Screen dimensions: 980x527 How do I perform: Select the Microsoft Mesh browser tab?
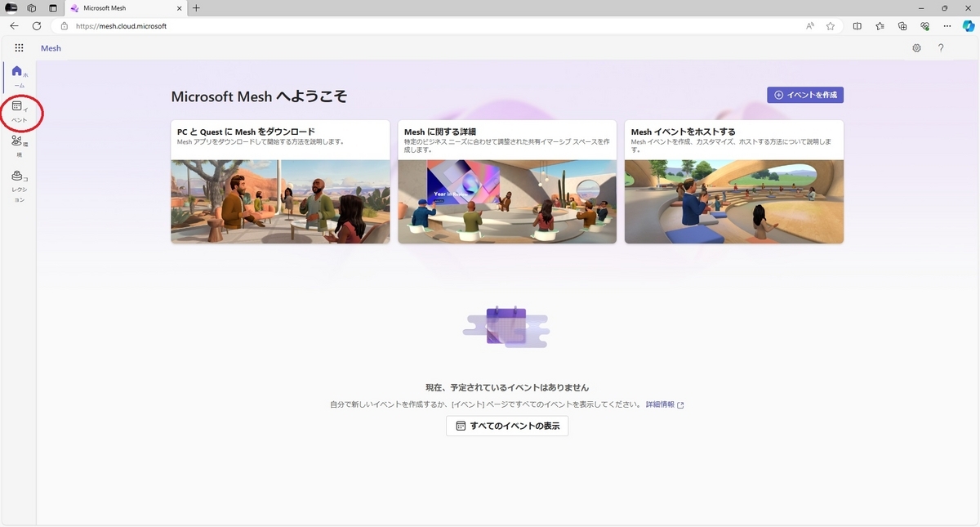click(x=126, y=8)
